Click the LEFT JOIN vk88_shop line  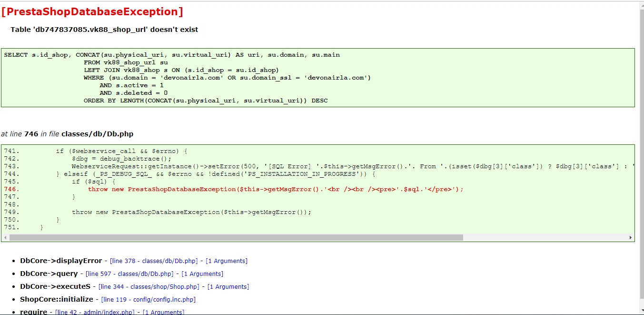click(x=181, y=70)
